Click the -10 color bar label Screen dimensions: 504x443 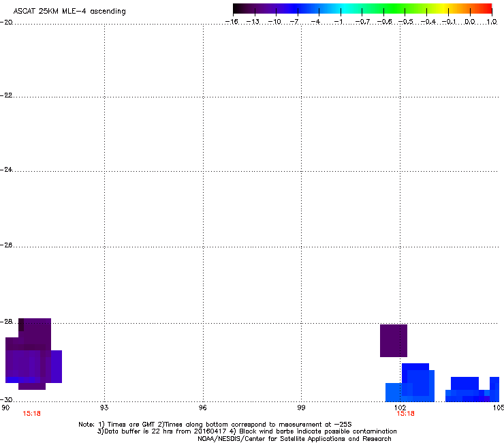point(274,22)
